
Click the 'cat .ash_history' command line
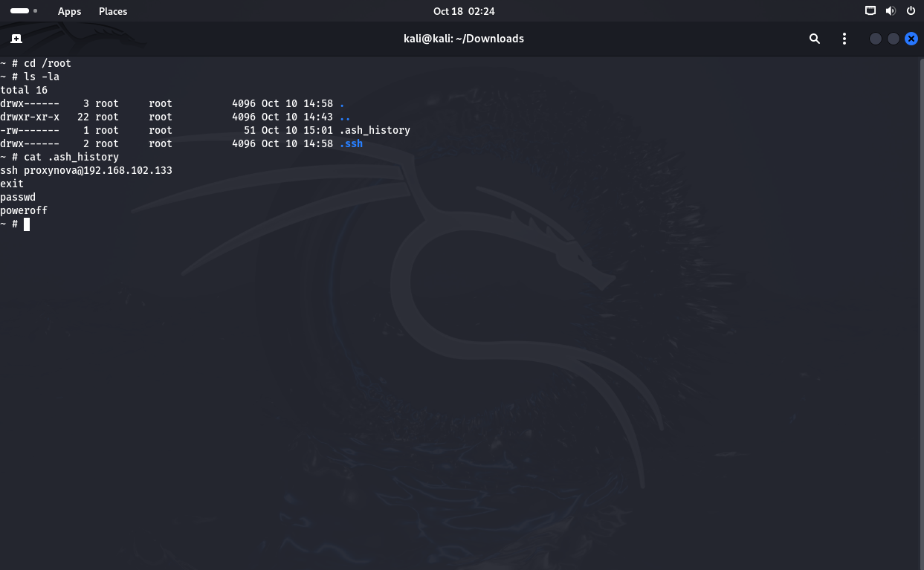click(59, 157)
